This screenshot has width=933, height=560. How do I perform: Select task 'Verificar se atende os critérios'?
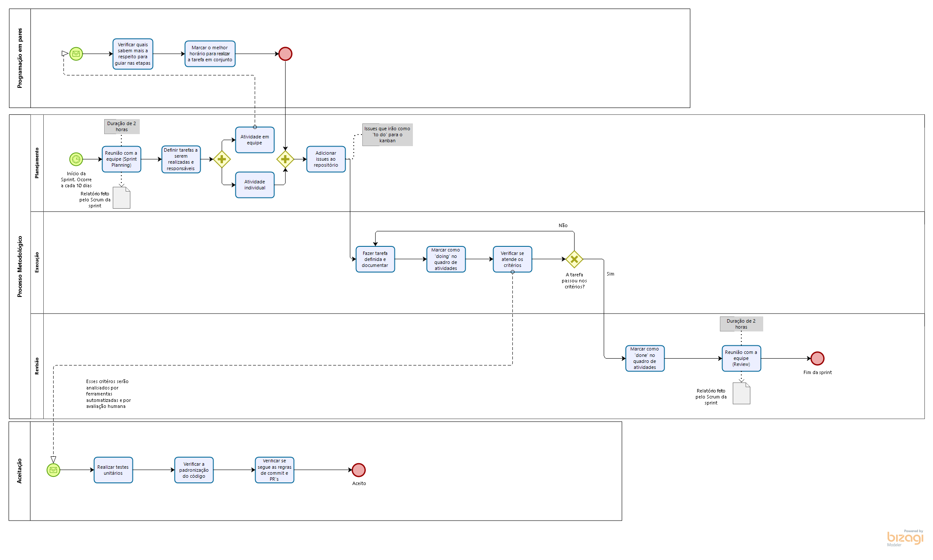coord(512,259)
